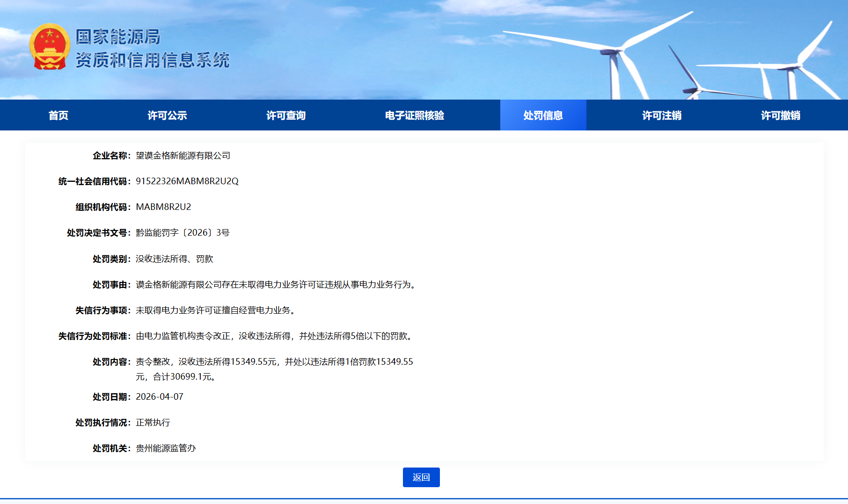
Task: Open the 许可查询 navigation tab
Action: (286, 115)
